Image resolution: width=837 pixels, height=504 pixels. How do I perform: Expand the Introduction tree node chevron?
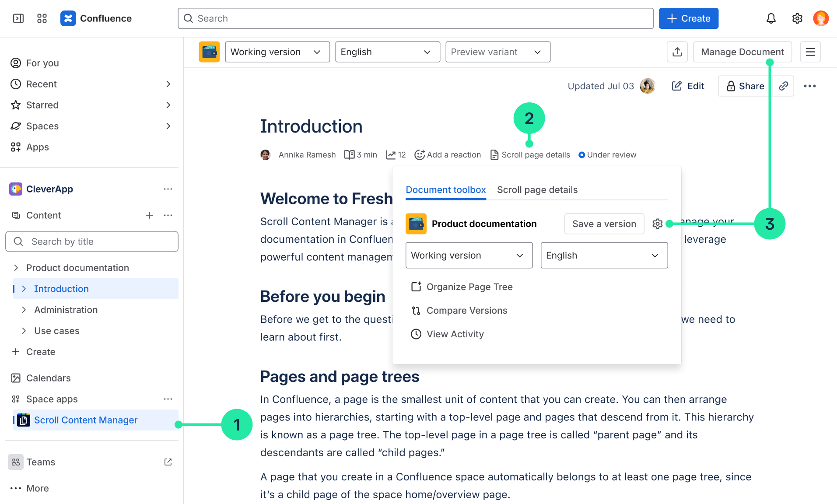[24, 289]
